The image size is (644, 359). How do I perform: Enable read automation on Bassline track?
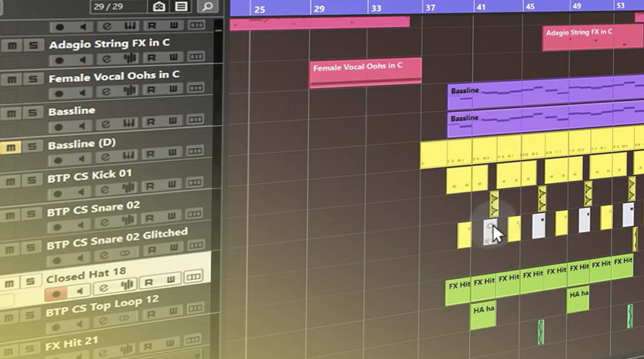pos(150,122)
